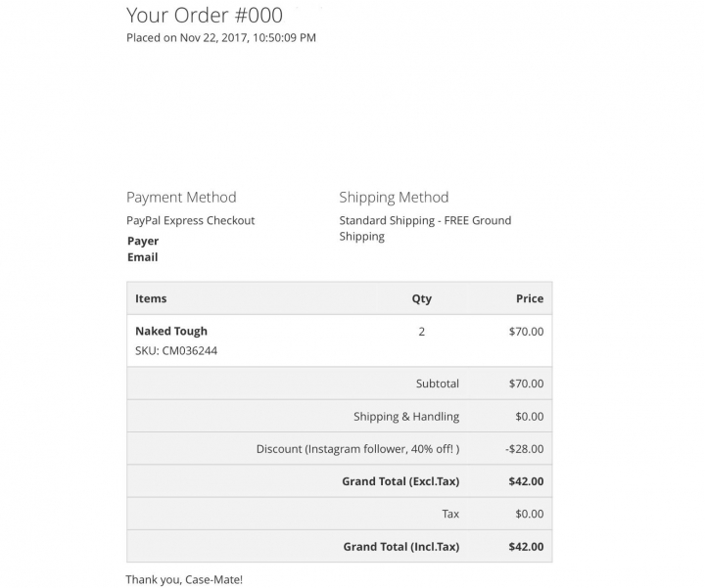Click the Qty column header
This screenshot has width=705, height=588.
422,298
